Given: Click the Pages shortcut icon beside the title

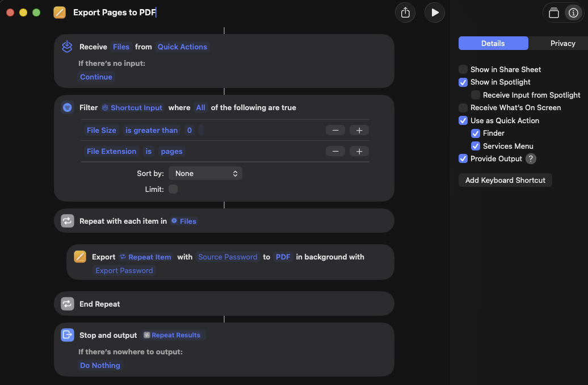Looking at the screenshot, I should [60, 12].
